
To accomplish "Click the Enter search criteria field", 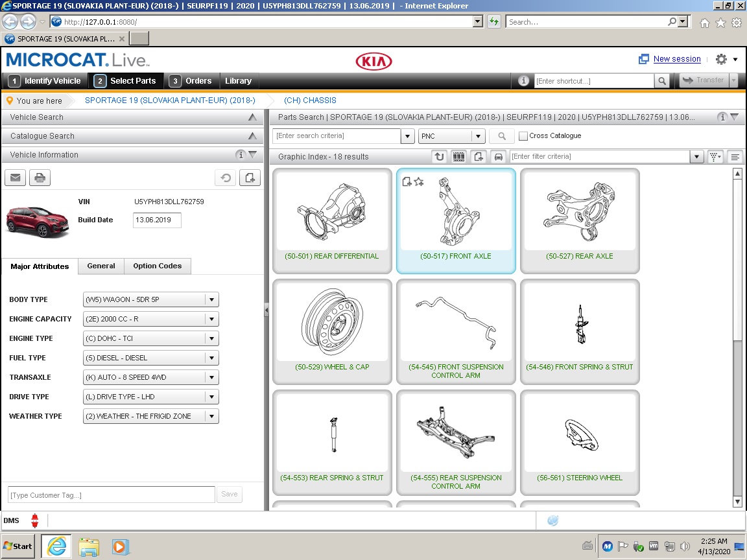I will click(x=337, y=136).
